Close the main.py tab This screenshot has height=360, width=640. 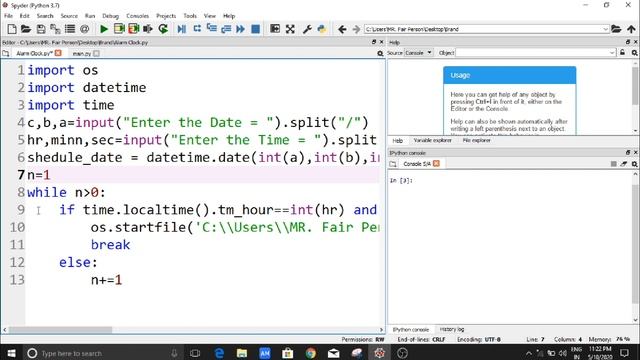(x=96, y=53)
